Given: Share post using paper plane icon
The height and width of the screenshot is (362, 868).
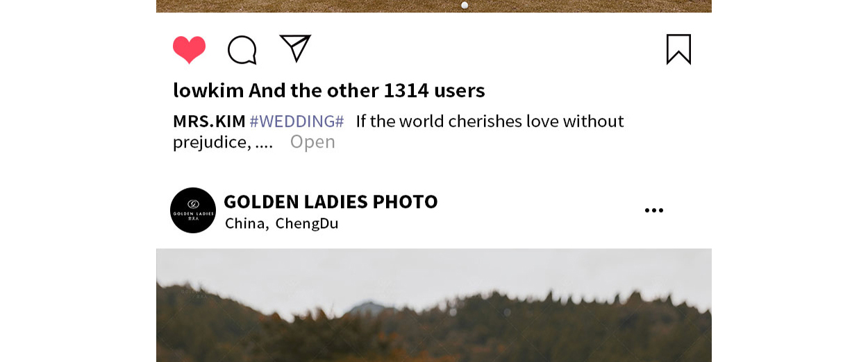Looking at the screenshot, I should click(x=295, y=48).
